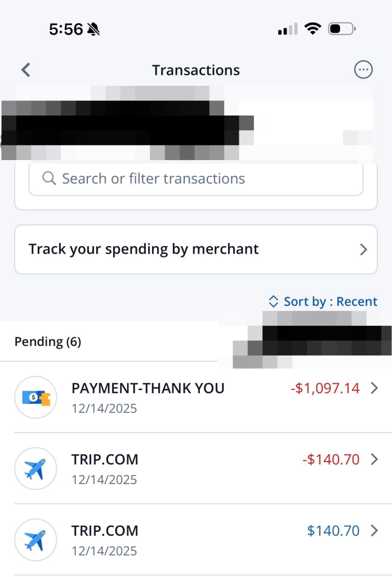This screenshot has width=392, height=577.
Task: Open Track your spending by merchant
Action: point(196,249)
